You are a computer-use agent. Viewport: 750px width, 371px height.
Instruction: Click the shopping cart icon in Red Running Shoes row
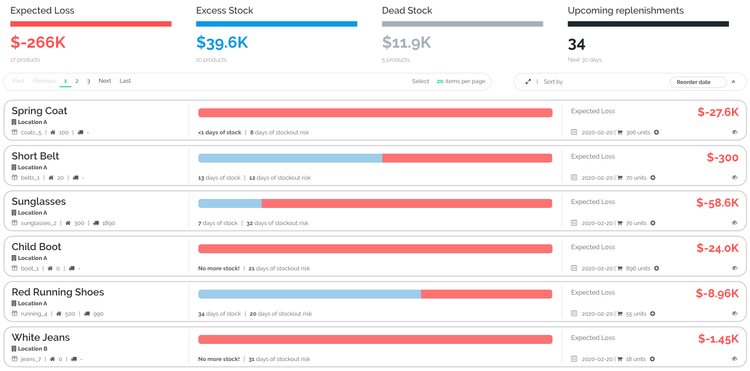[620, 314]
